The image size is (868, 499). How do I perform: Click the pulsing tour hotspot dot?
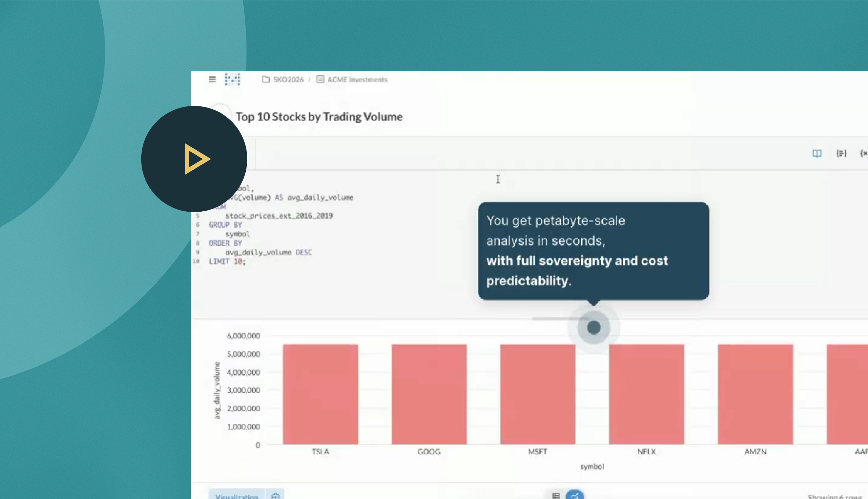coord(594,327)
